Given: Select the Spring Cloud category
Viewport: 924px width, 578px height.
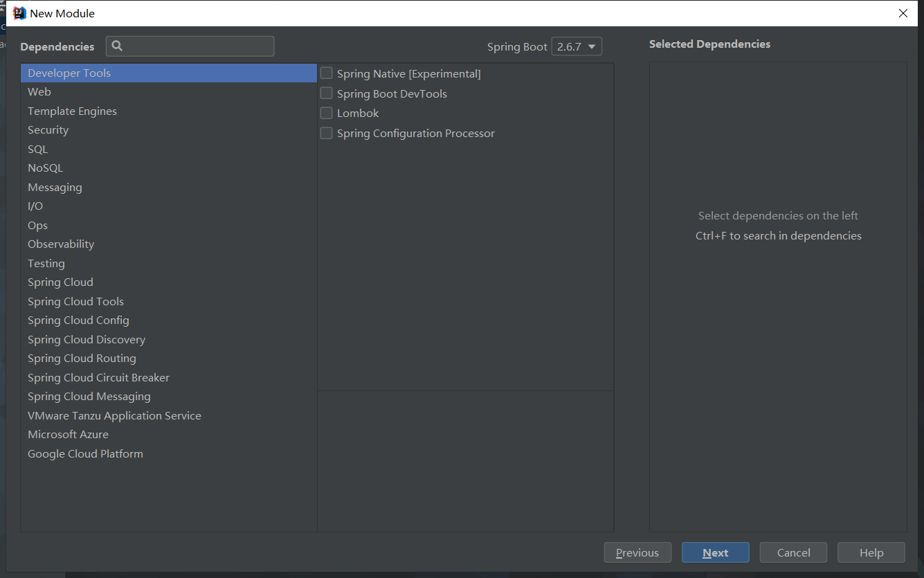Looking at the screenshot, I should point(169,282).
